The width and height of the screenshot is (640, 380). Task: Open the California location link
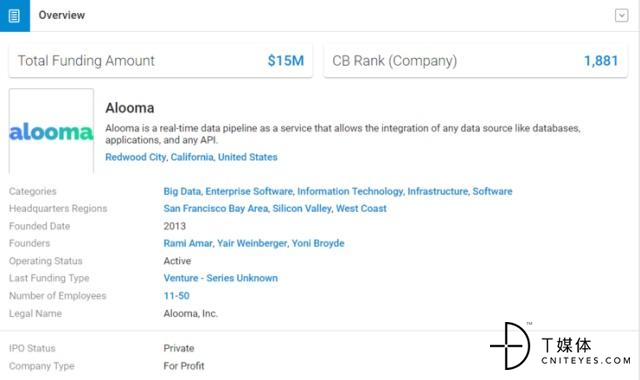coord(192,157)
